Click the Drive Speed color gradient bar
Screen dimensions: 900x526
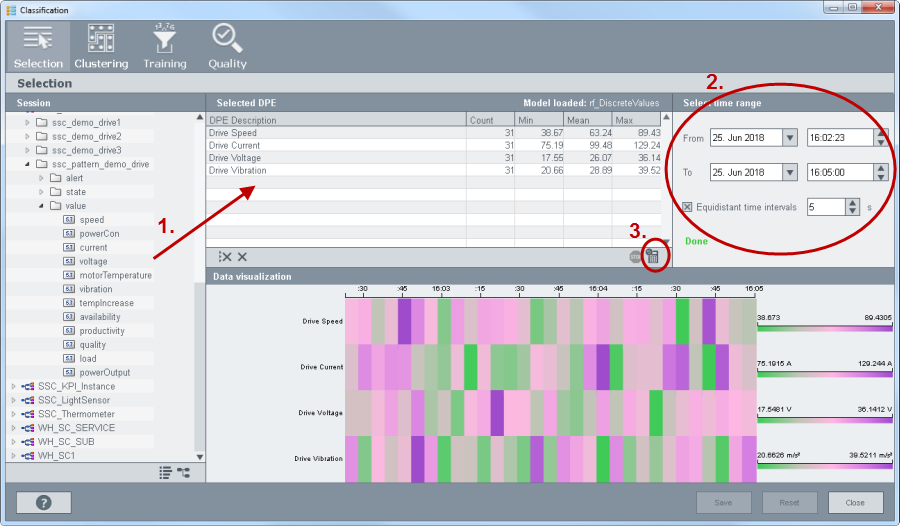click(824, 327)
